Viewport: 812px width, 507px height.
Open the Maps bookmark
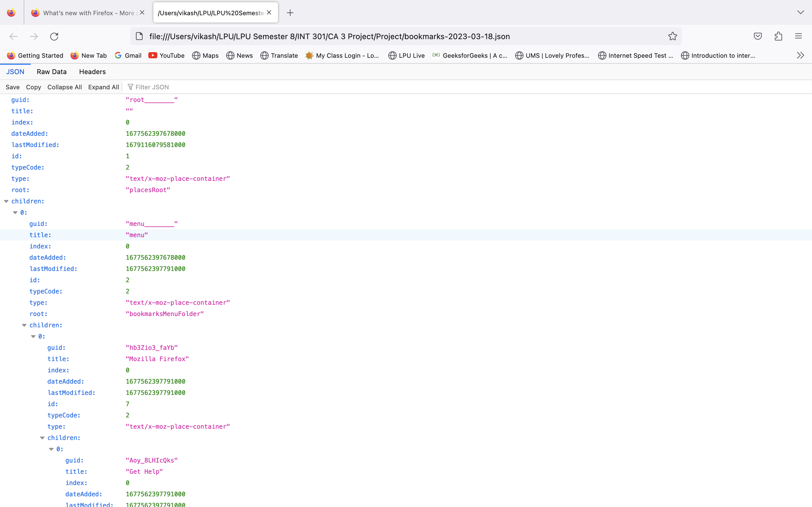coord(211,56)
